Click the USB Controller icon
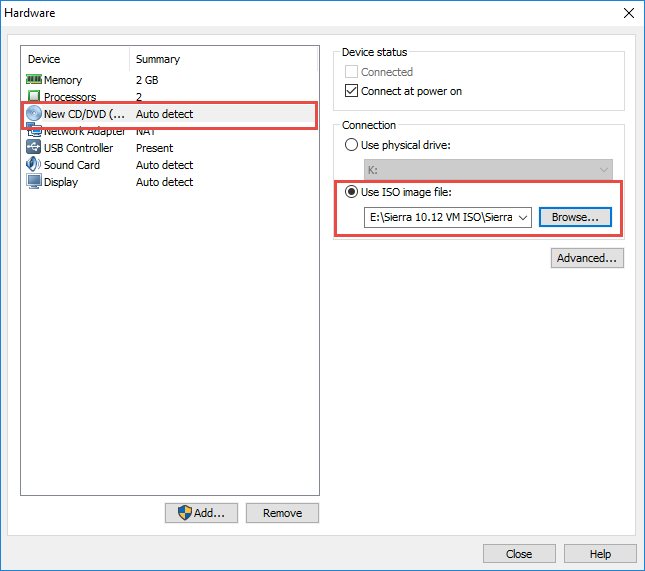This screenshot has width=645, height=571. [x=34, y=148]
